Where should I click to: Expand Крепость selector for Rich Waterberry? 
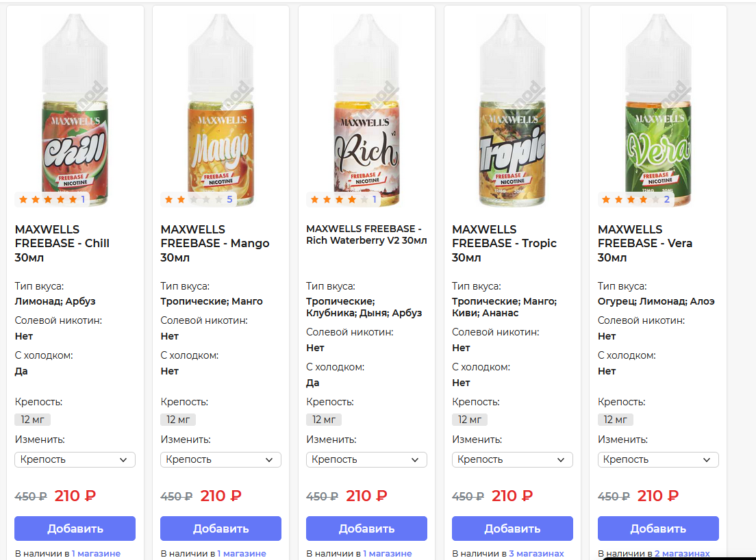coord(366,459)
